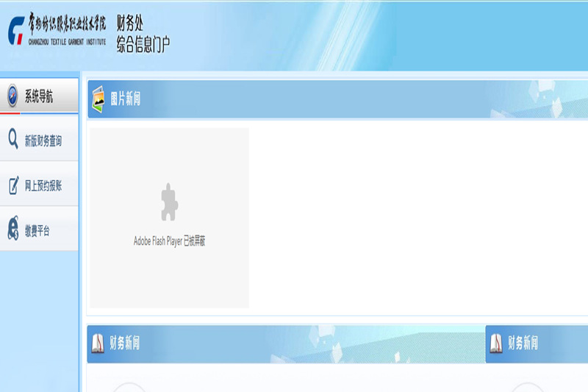The width and height of the screenshot is (588, 392).
Task: Click the 综合信息门户 heading text
Action: (x=143, y=44)
